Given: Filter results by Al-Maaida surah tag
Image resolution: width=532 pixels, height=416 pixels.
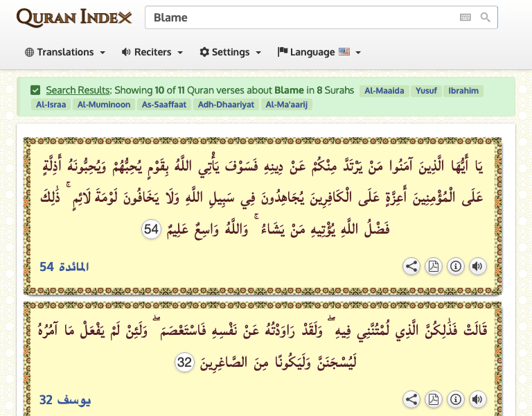Looking at the screenshot, I should pos(384,91).
